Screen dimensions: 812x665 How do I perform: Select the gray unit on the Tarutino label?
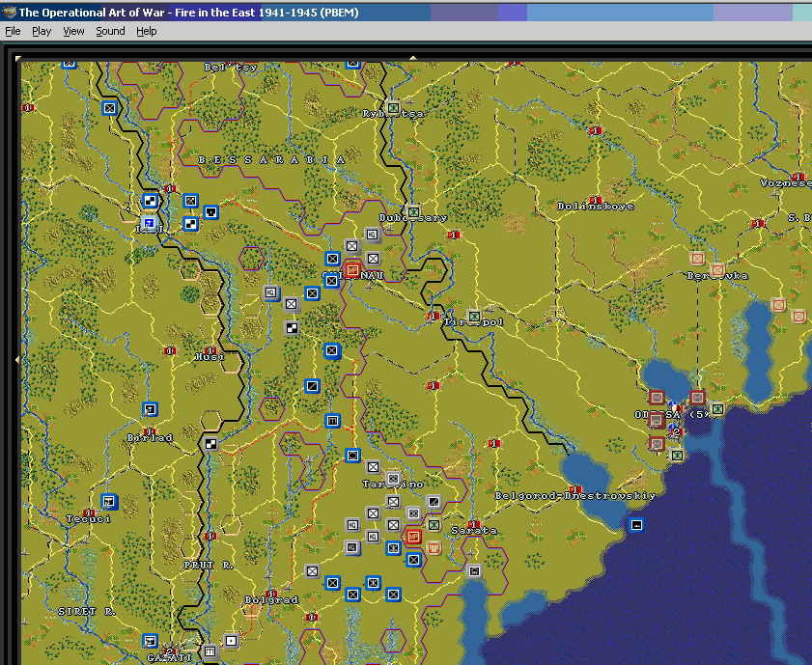coord(393,479)
